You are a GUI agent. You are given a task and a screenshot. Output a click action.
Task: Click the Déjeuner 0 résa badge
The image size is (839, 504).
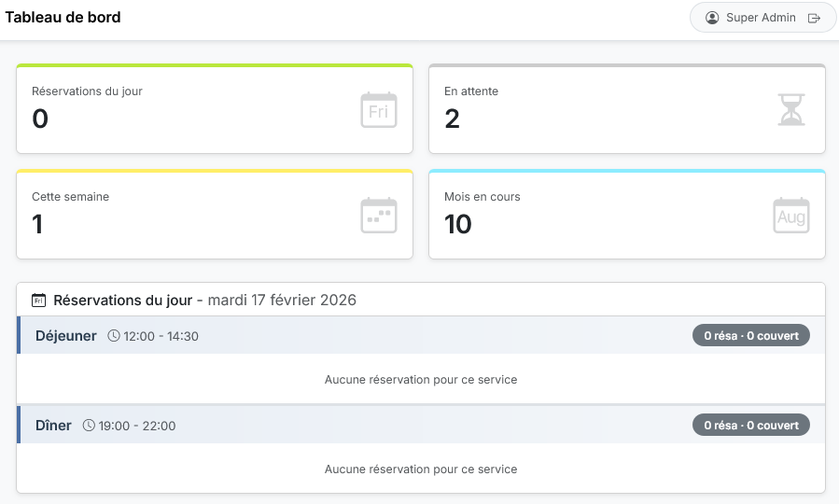(x=750, y=335)
